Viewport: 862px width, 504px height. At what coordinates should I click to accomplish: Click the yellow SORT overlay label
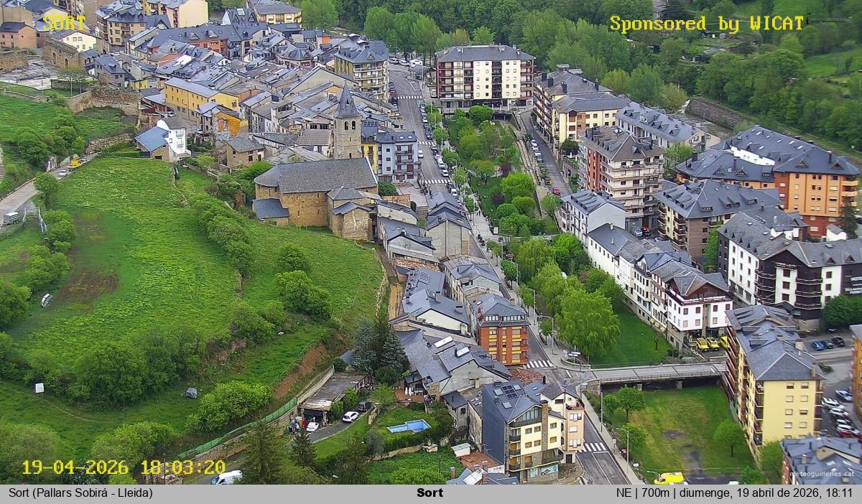tap(64, 23)
